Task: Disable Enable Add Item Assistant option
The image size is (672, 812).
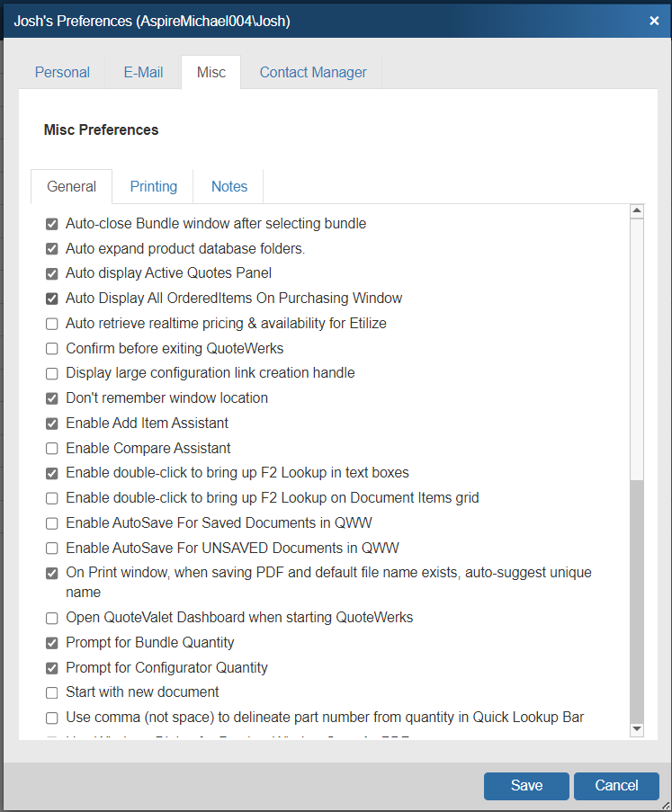Action: [x=52, y=424]
